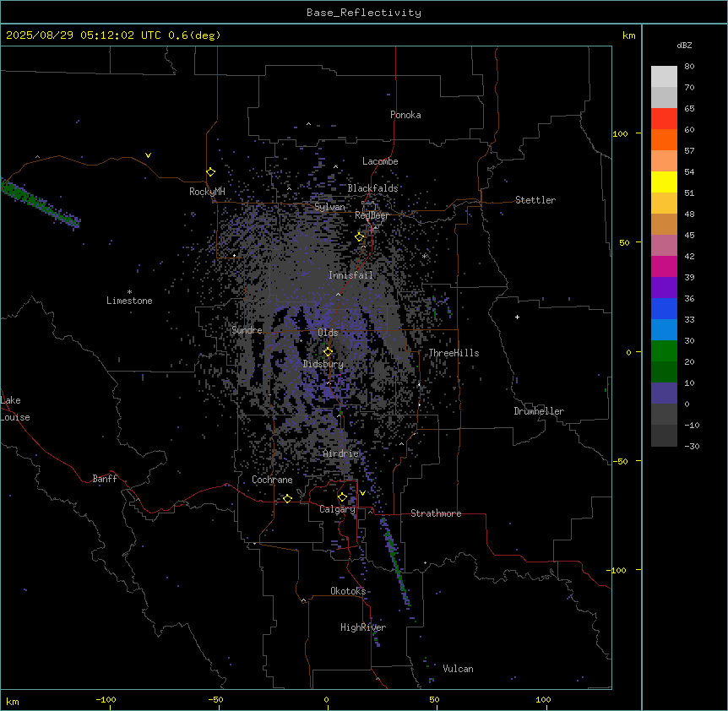
Task: Click the bright green 20-30 dBZ legend swatch
Action: (x=664, y=351)
